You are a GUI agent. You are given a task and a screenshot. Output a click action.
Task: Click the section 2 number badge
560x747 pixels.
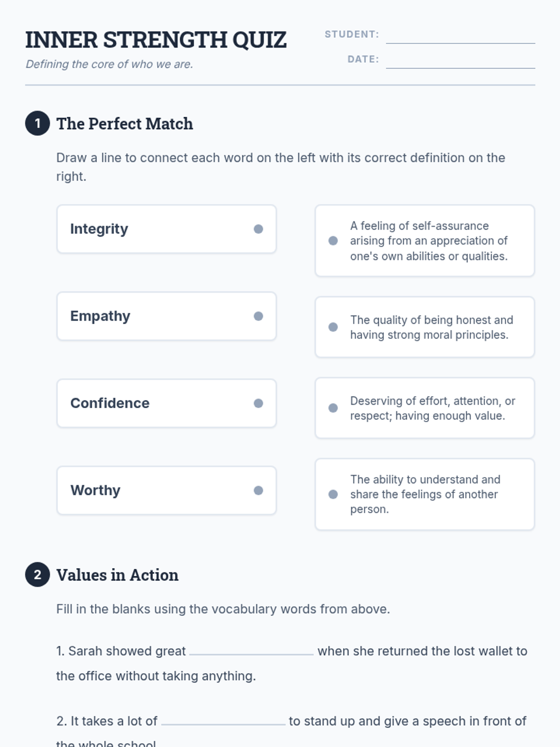click(x=37, y=575)
